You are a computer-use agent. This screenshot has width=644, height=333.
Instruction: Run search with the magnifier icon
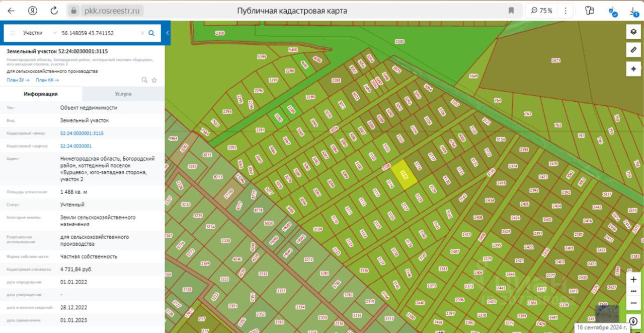pyautogui.click(x=152, y=33)
